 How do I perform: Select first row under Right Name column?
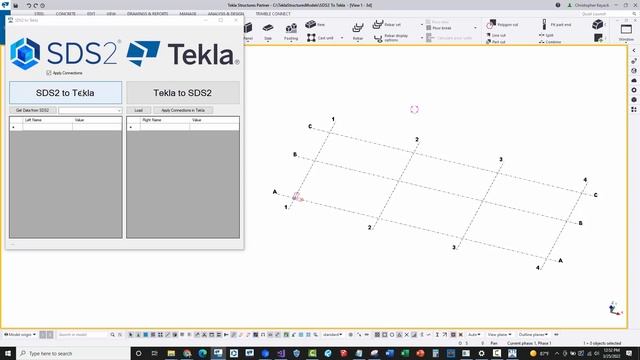tap(165, 127)
